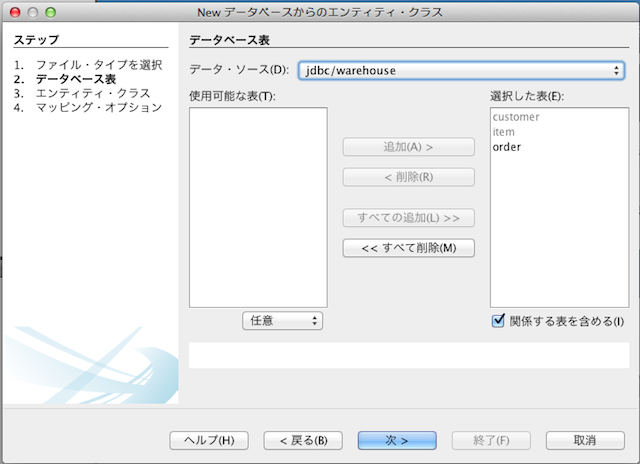Open the 任意 filter dropdown
The height and width of the screenshot is (464, 640).
[283, 321]
